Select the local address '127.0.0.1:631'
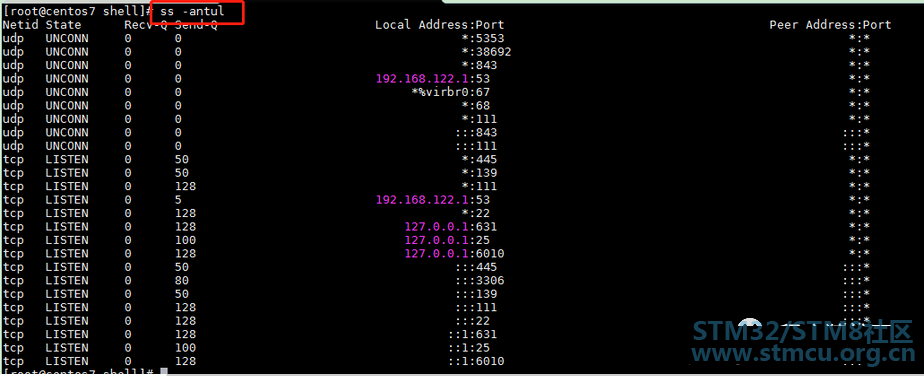924x376 pixels. click(451, 227)
